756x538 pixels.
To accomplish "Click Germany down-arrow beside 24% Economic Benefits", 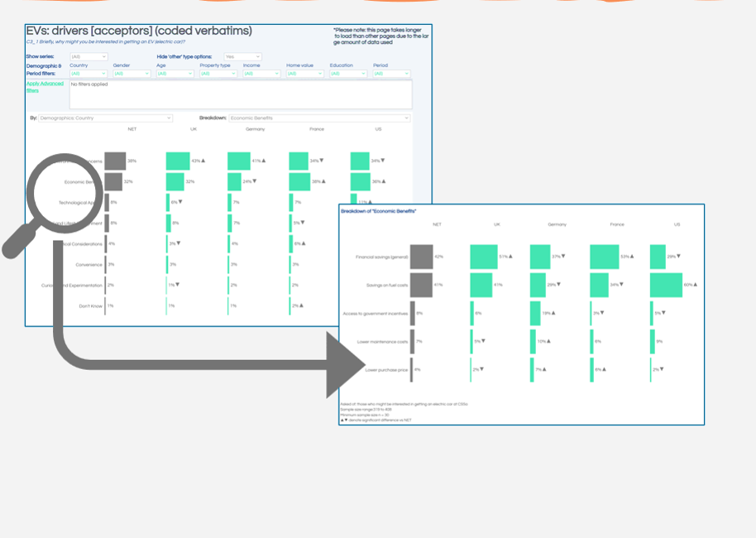I will [x=255, y=181].
